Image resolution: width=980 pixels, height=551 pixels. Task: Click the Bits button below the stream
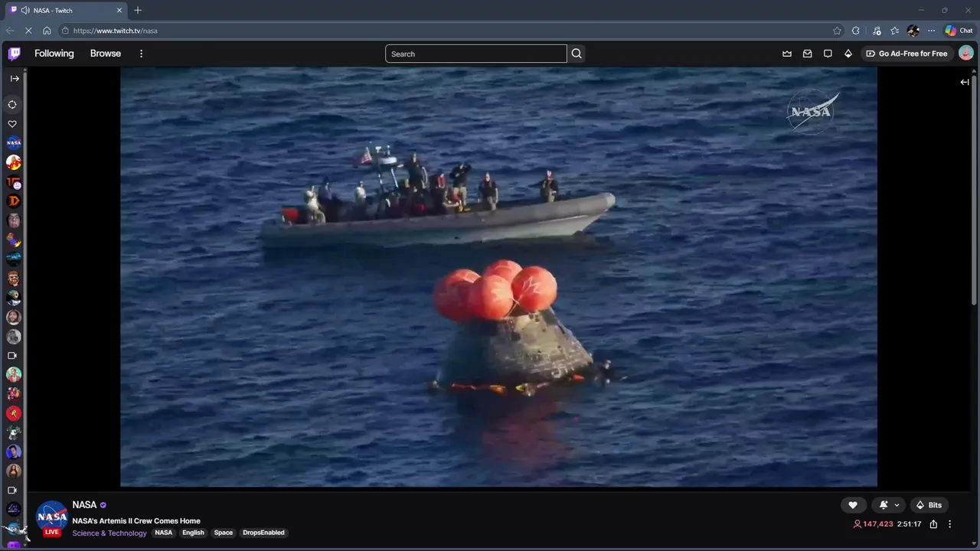929,505
